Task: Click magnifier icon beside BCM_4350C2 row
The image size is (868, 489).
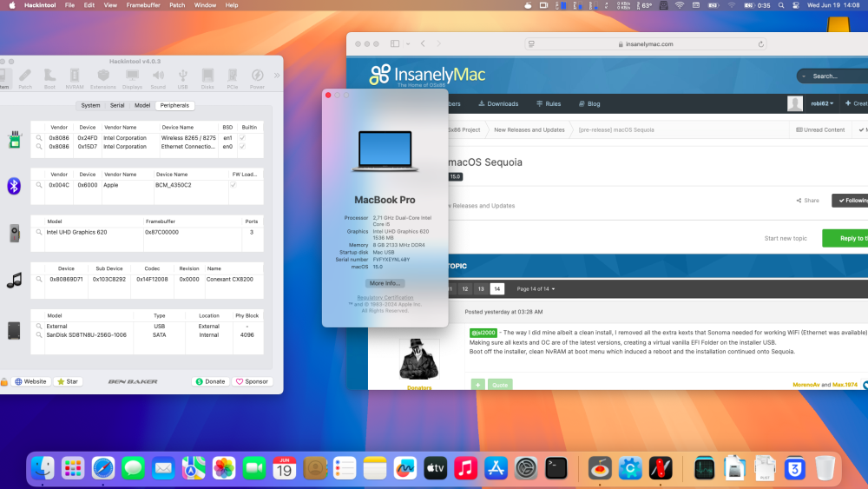Action: click(39, 185)
